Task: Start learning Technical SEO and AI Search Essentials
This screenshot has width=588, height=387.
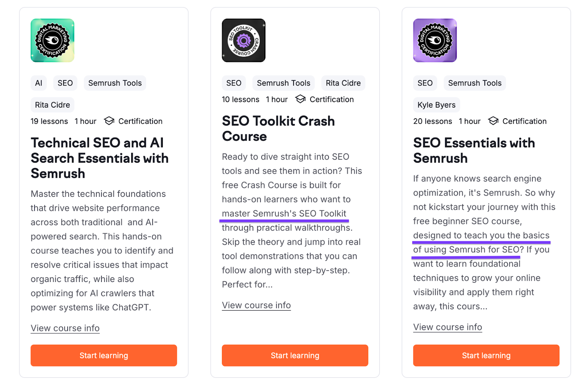Action: click(104, 355)
